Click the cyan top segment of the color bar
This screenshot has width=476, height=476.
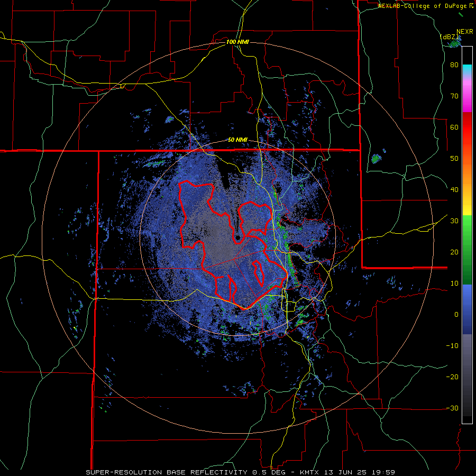(467, 69)
